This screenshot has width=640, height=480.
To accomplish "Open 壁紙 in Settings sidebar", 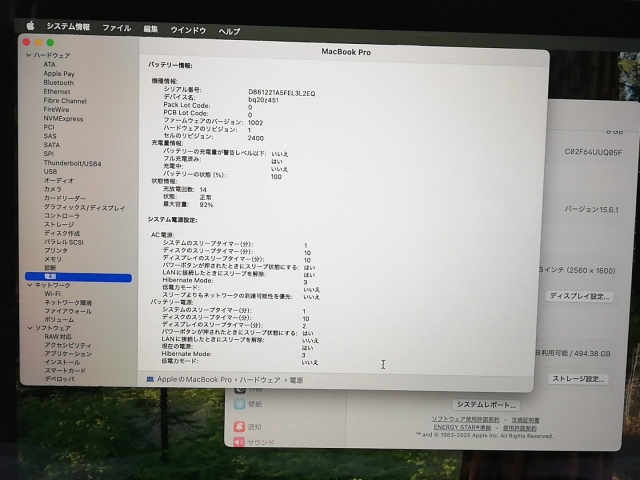I will coord(249,404).
